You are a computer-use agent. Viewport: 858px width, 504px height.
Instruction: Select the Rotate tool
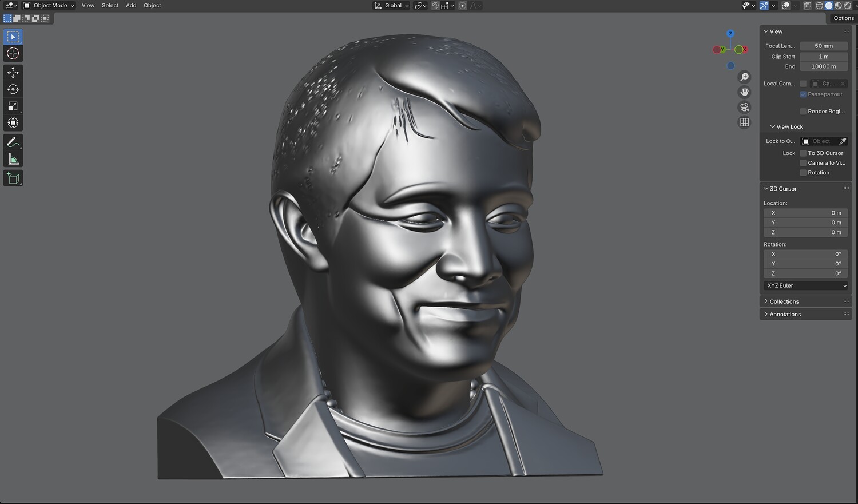tap(13, 89)
